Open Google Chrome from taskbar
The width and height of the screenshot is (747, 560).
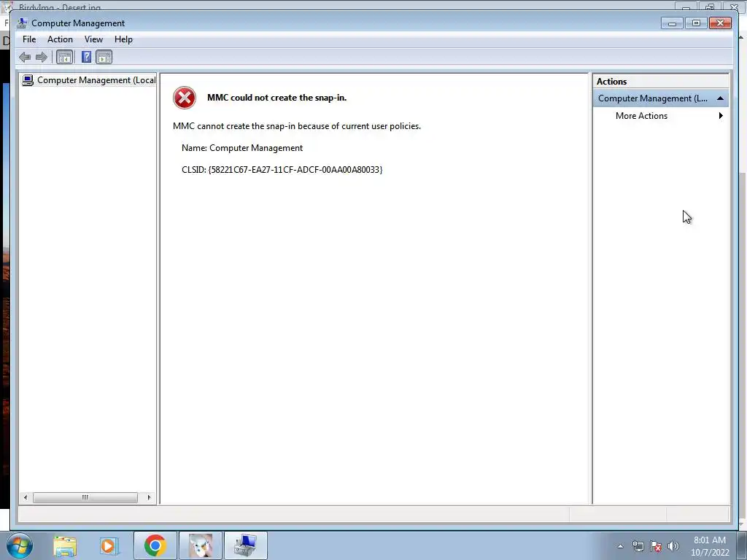155,545
